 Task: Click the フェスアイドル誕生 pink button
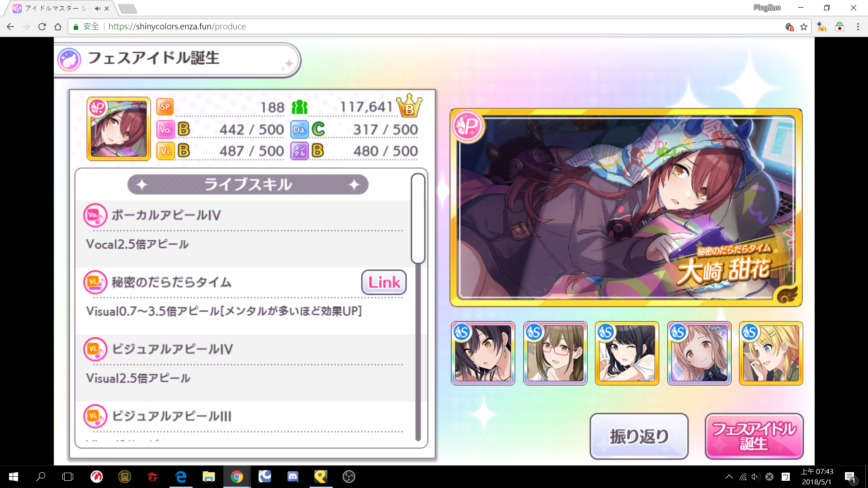point(754,436)
